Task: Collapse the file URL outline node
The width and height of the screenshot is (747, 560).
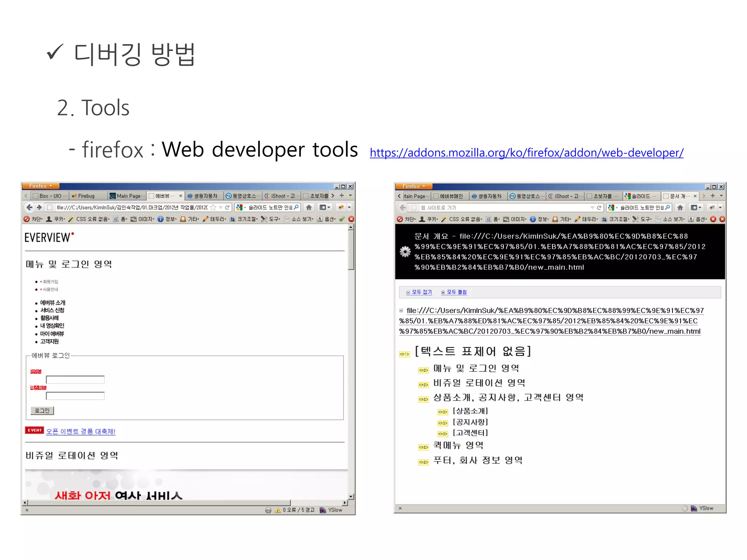Action: [x=401, y=311]
